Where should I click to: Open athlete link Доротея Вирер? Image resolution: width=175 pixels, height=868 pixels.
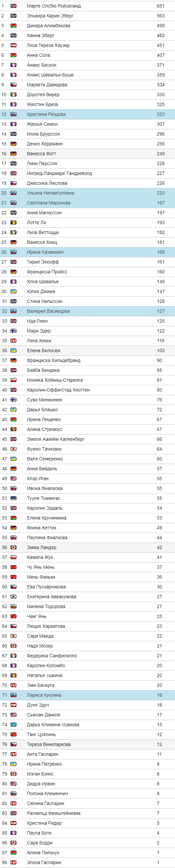[x=43, y=95]
